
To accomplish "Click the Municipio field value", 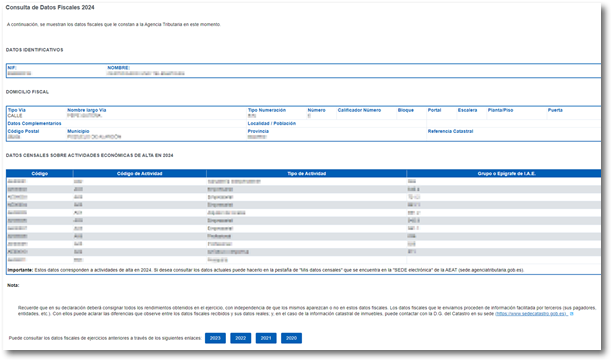I will tap(94, 137).
